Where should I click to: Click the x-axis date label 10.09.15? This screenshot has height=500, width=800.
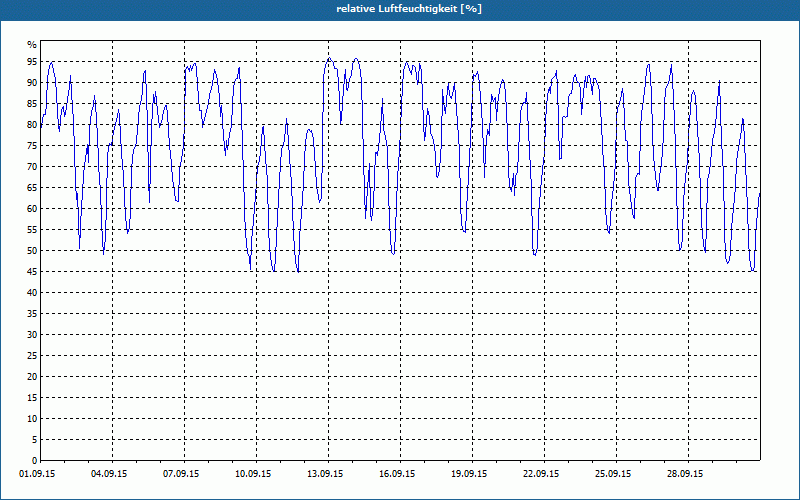click(x=253, y=474)
